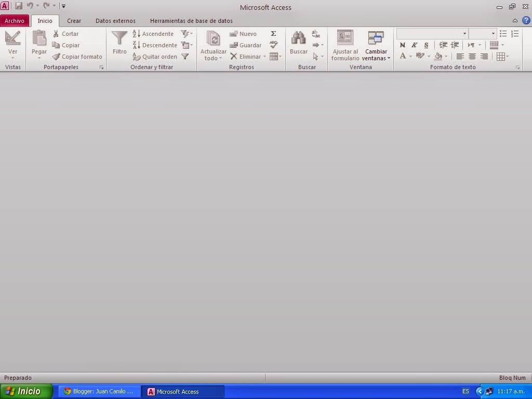Screen dimensions: 532x399
Task: Click the Windows Inicio start button
Action: (x=26, y=392)
